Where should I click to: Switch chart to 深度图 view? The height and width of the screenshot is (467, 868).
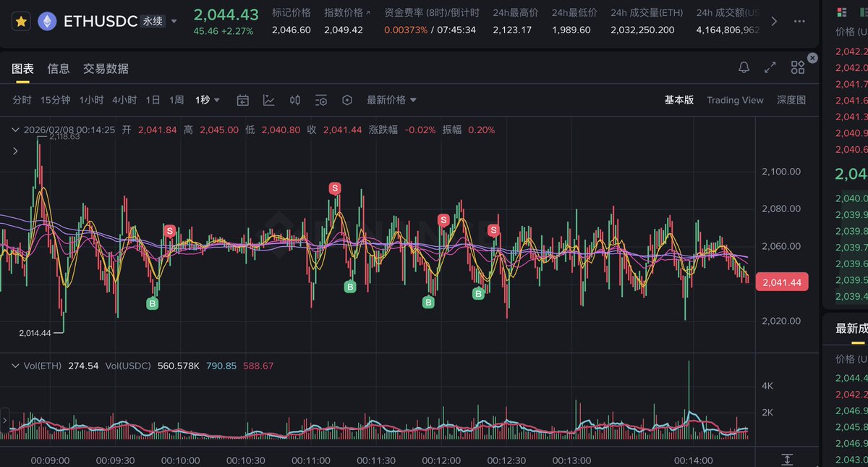[x=791, y=100]
